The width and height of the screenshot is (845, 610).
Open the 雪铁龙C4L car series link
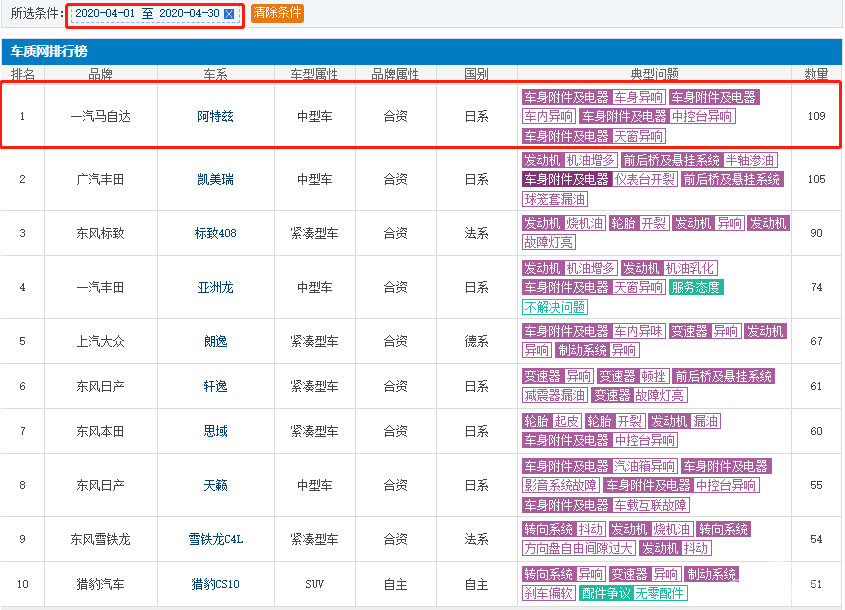click(215, 540)
